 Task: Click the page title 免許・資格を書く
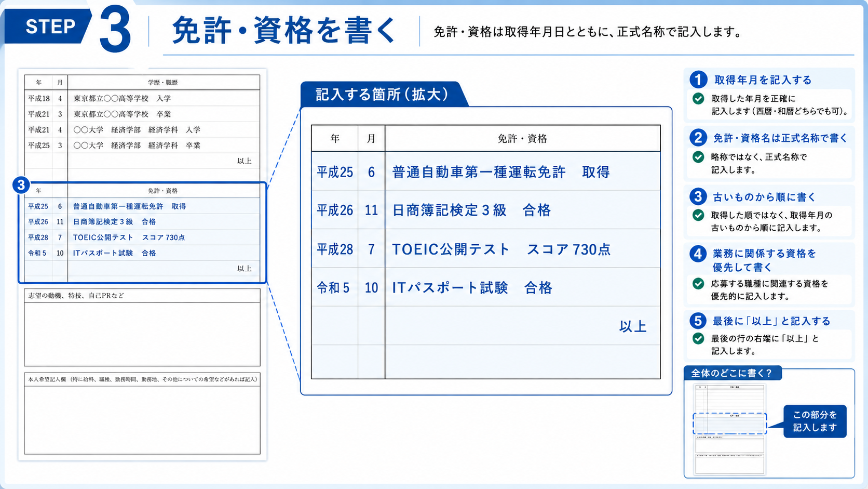tap(283, 31)
